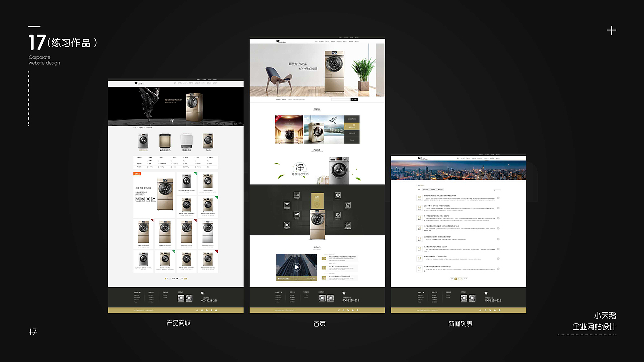Click the 产品商城 caption under the left mockup
The image size is (644, 362).
pyautogui.click(x=178, y=323)
